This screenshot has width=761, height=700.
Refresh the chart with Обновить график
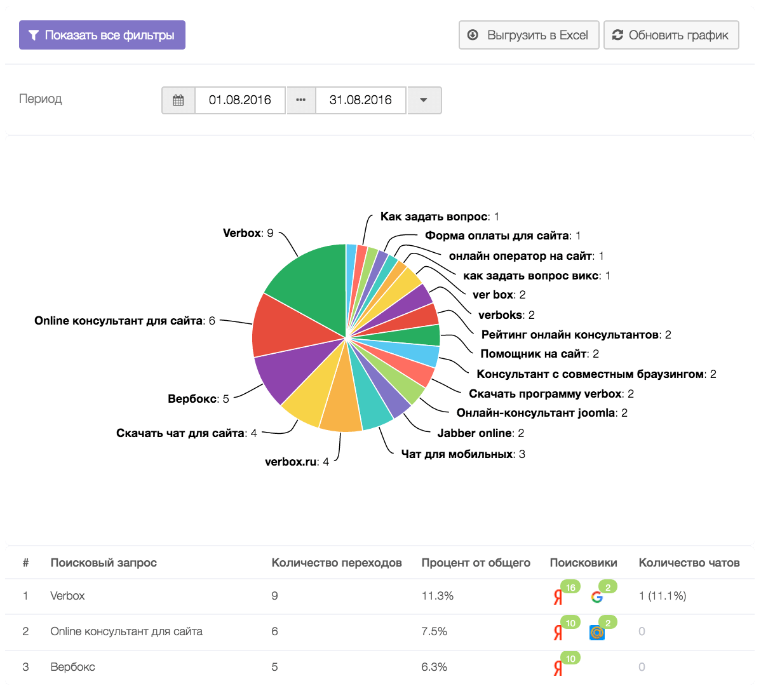(x=671, y=35)
